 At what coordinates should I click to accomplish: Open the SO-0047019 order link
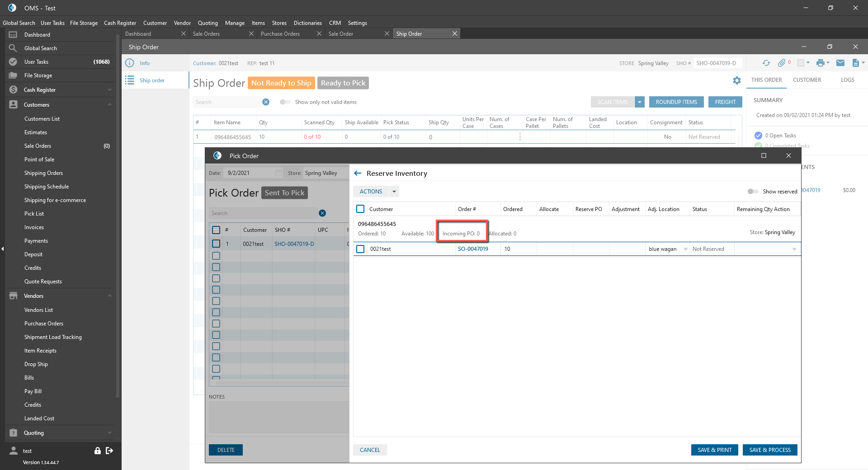(x=473, y=249)
